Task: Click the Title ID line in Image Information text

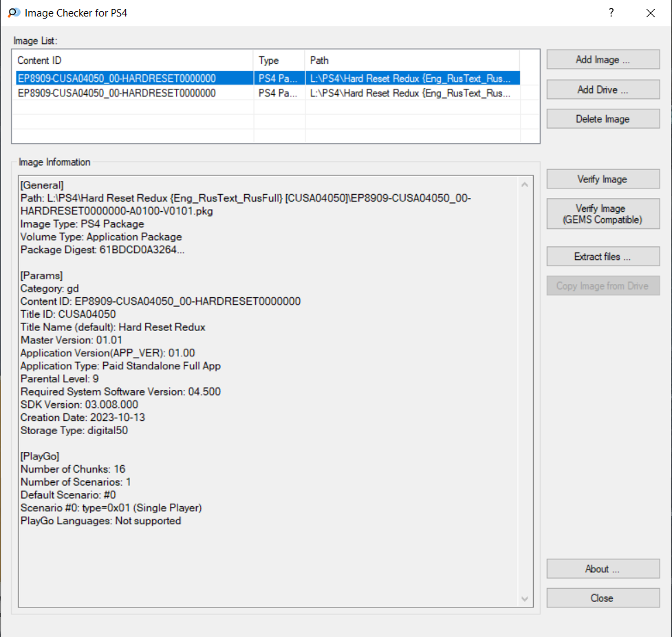Action: point(68,314)
